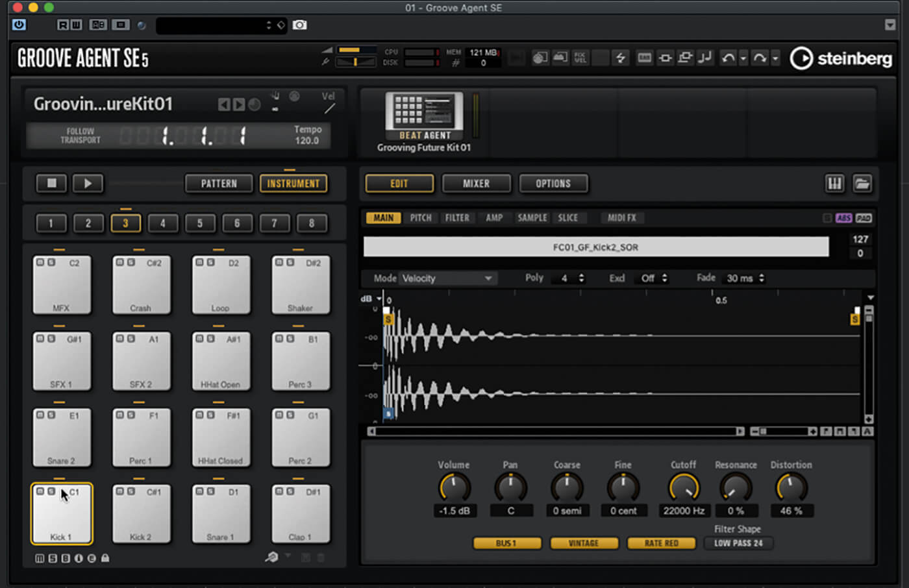Click the Cutoff knob
Viewport: 909px width, 588px height.
tap(684, 487)
